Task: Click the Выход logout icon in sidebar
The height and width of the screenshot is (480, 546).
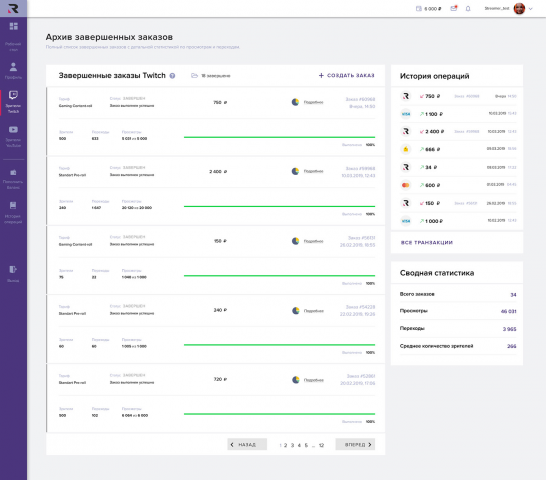Action: [13, 269]
